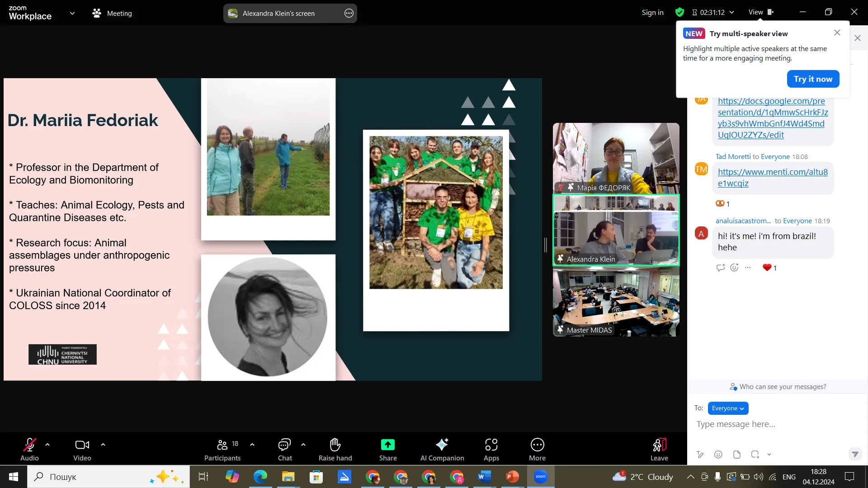Open emoji picker in chat box
This screenshot has height=488, width=868.
[x=718, y=455]
